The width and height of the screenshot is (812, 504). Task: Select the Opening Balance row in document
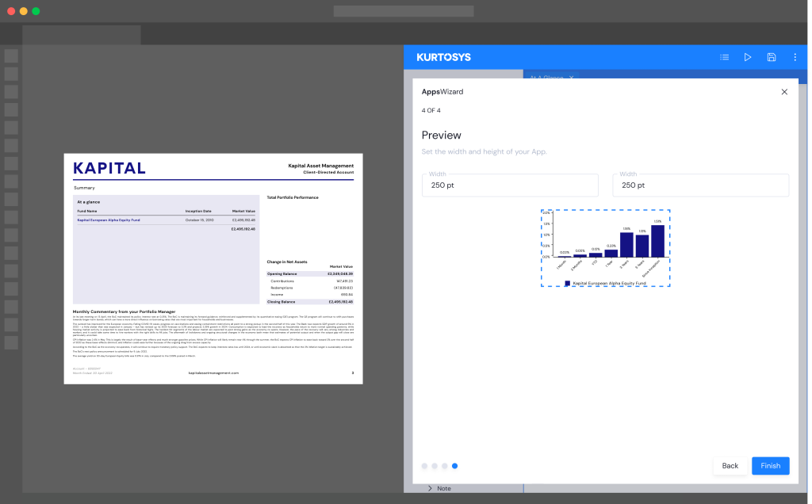310,273
